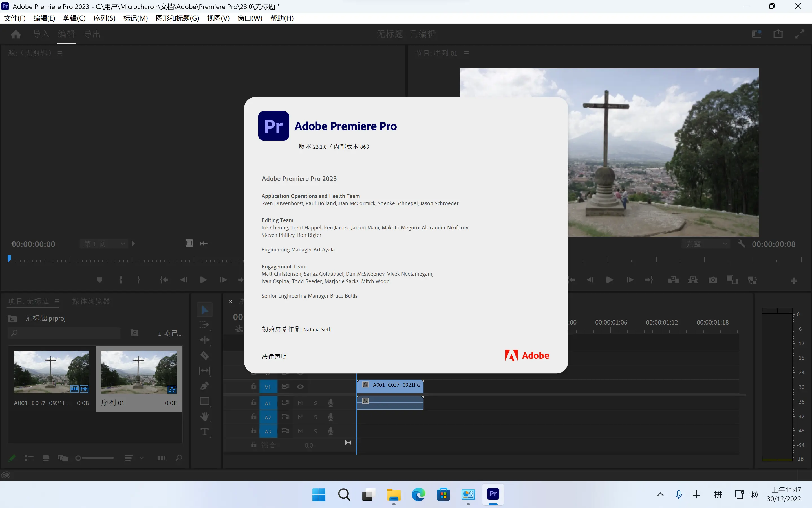Click find magnifier in Project panel
This screenshot has height=508, width=812.
pos(179,458)
